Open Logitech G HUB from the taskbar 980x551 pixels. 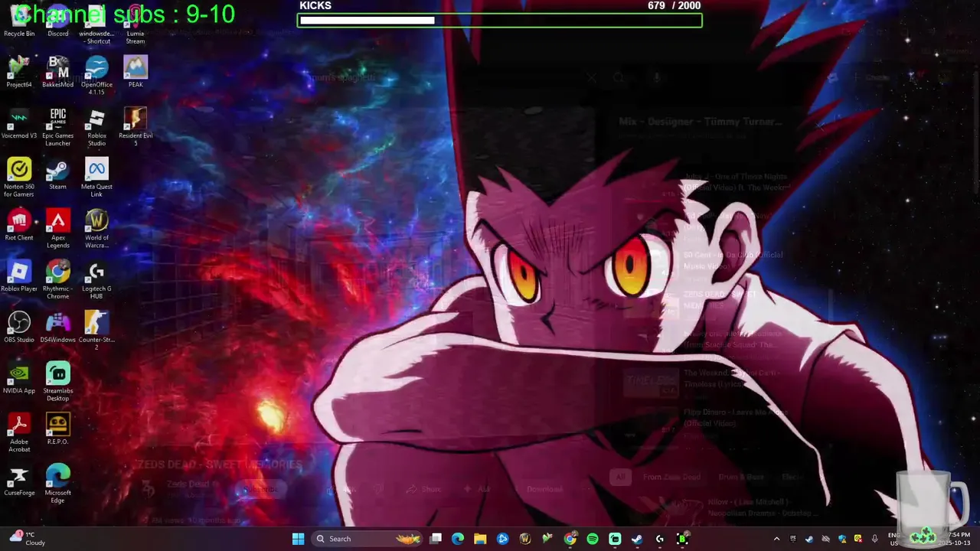click(659, 539)
